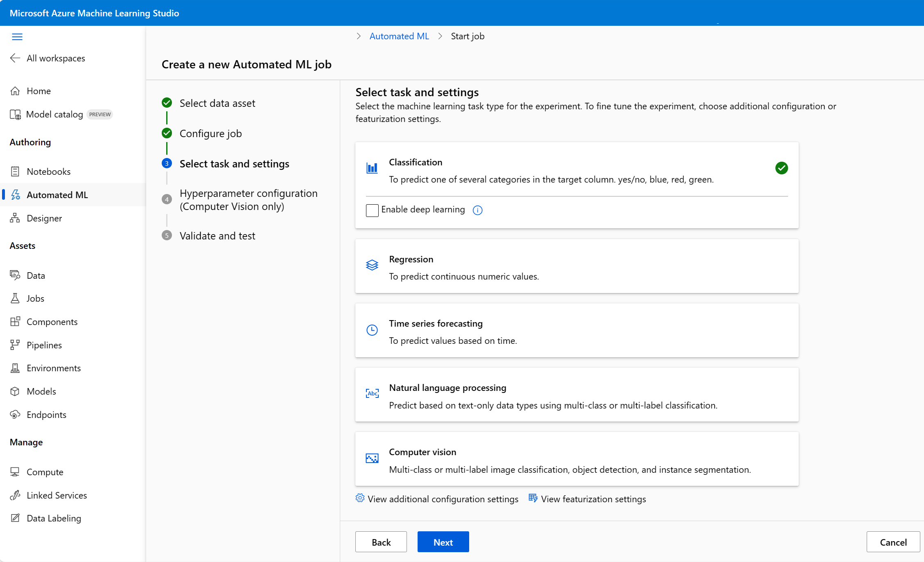
Task: Click the NLP Abc icon
Action: pos(372,393)
